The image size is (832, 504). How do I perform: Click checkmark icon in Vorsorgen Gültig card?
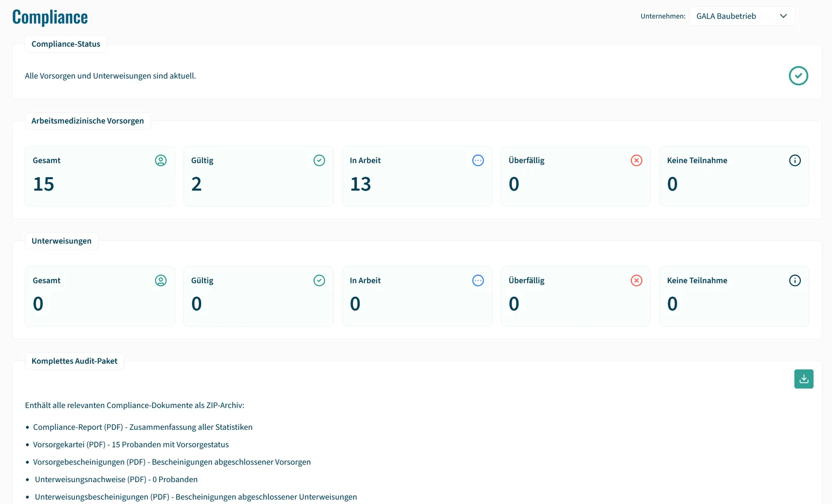[x=319, y=161]
